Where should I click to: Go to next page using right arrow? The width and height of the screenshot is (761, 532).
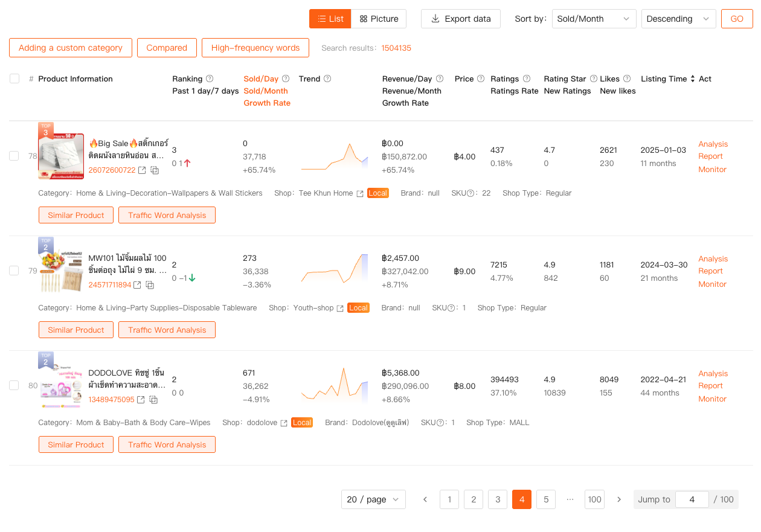pyautogui.click(x=619, y=499)
